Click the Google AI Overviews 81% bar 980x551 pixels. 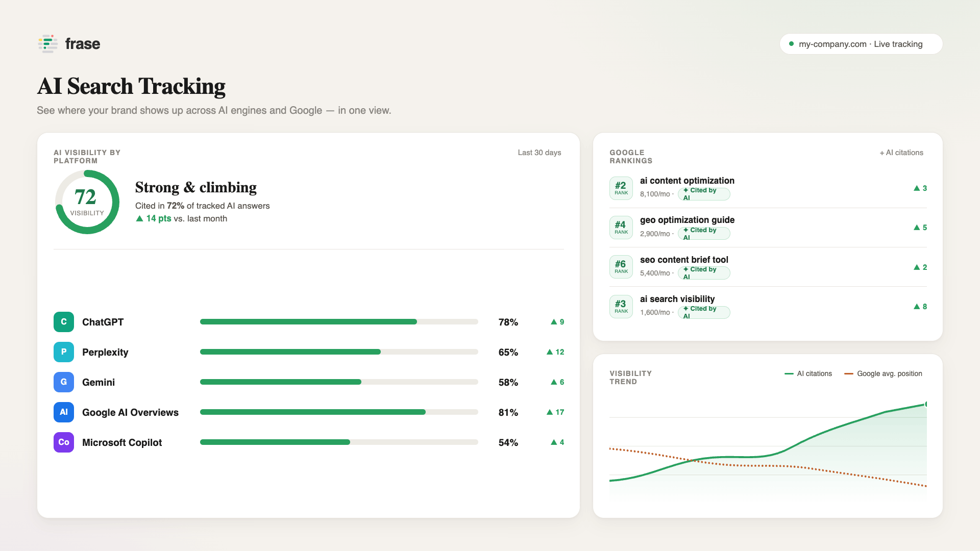pos(339,412)
